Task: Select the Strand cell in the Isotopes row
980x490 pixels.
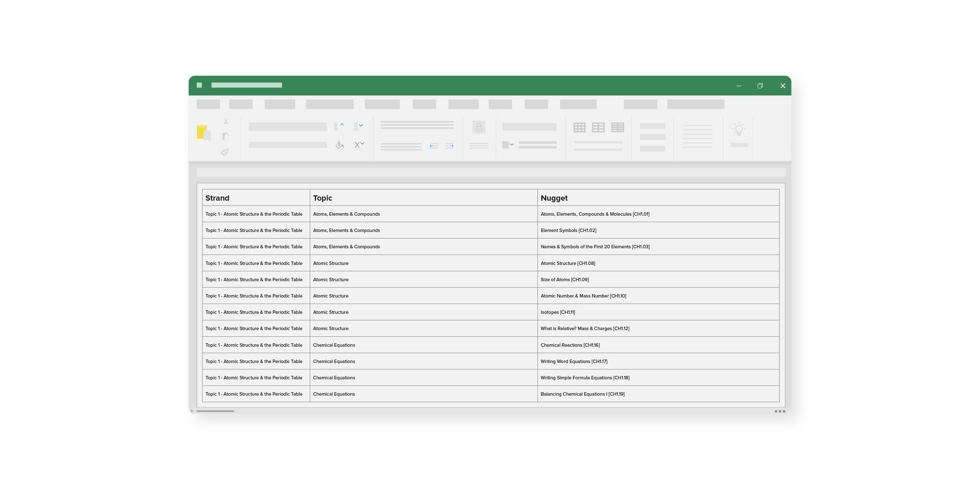Action: [x=256, y=312]
